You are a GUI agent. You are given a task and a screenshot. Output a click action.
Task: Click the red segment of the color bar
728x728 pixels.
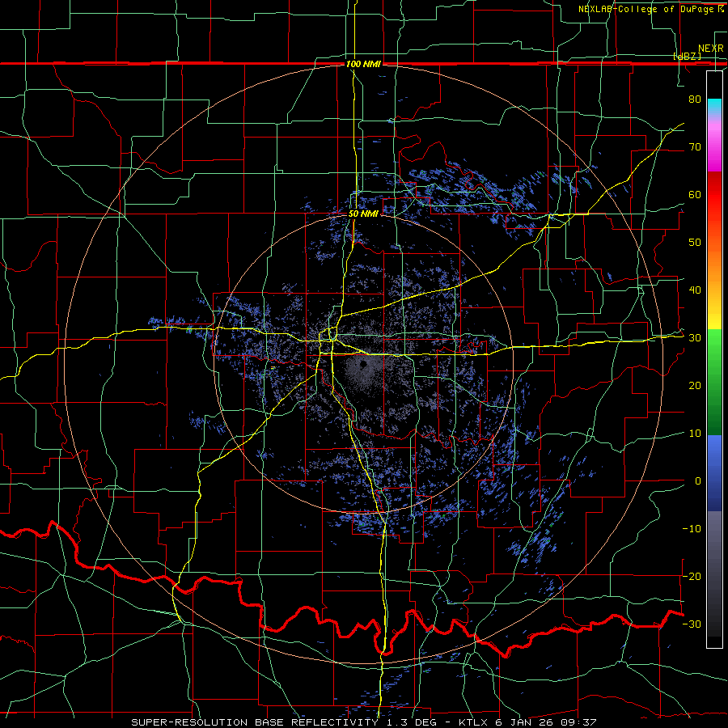[714, 195]
